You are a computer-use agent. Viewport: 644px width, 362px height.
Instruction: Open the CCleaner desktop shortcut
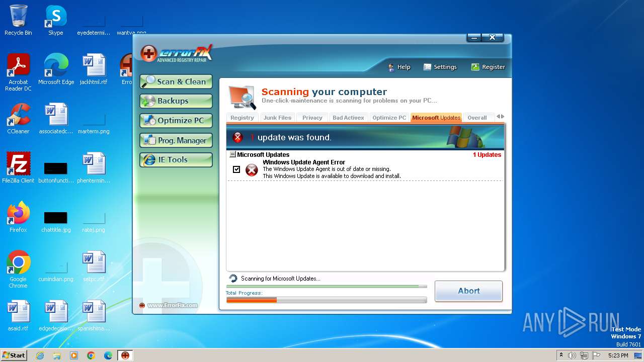(18, 119)
